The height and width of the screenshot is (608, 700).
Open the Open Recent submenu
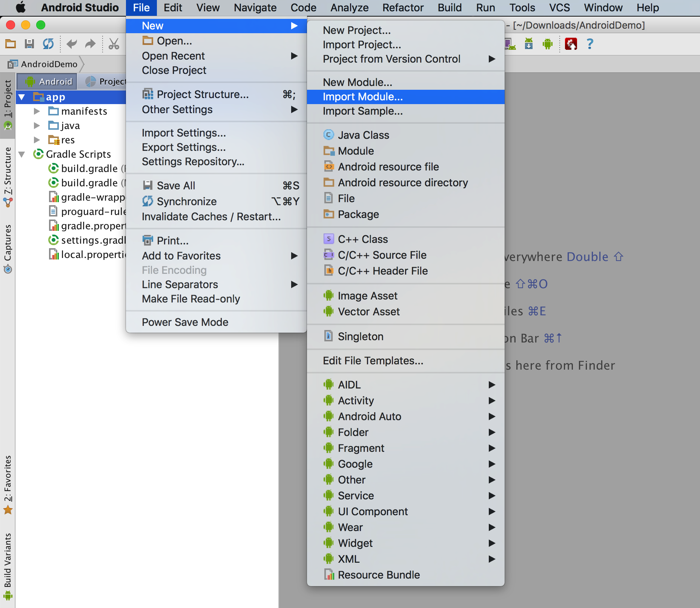[x=216, y=56]
